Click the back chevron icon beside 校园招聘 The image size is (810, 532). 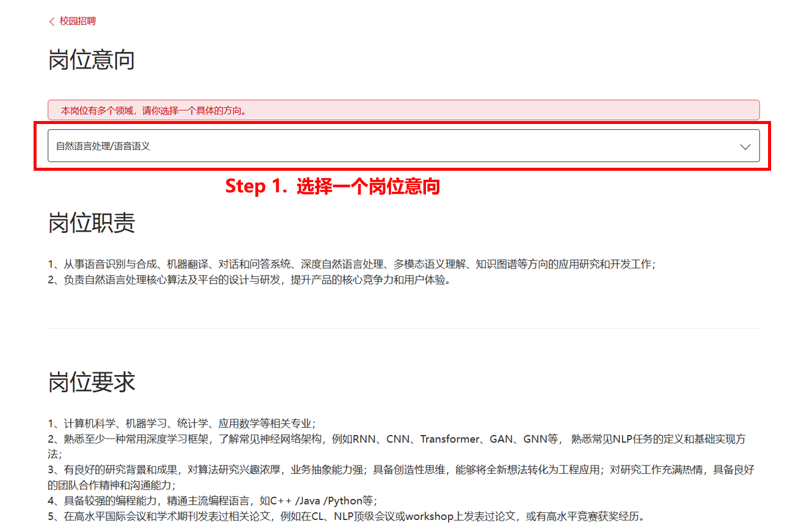52,22
